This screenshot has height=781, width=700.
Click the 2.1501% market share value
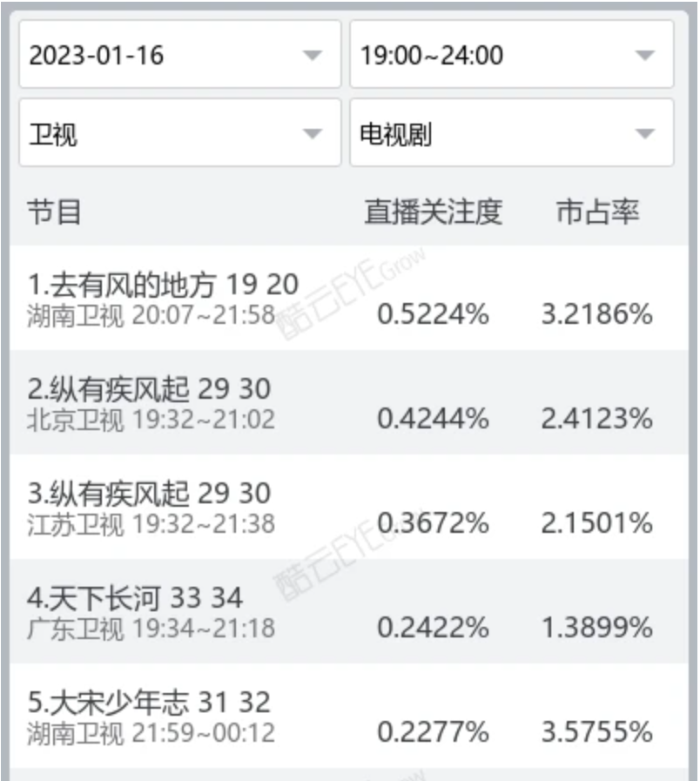pyautogui.click(x=597, y=523)
